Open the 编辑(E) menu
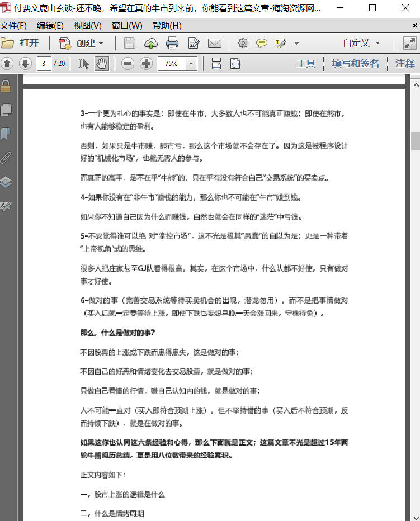 pos(50,26)
